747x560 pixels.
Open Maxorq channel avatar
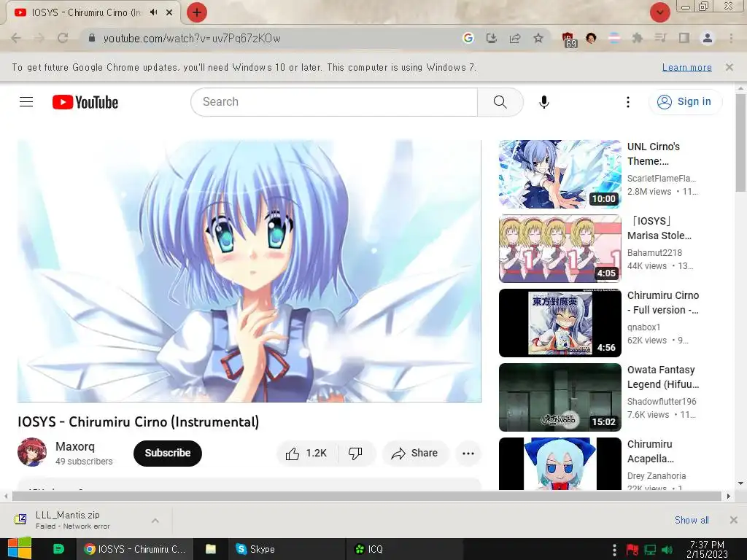point(32,452)
